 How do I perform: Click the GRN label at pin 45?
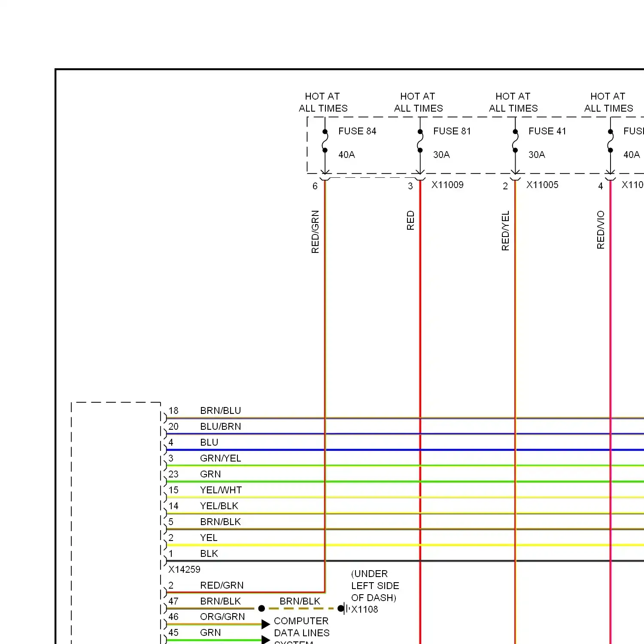point(210,632)
